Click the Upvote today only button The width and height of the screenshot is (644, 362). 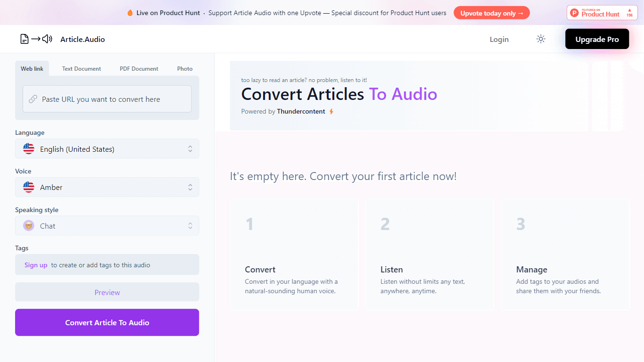(x=492, y=13)
